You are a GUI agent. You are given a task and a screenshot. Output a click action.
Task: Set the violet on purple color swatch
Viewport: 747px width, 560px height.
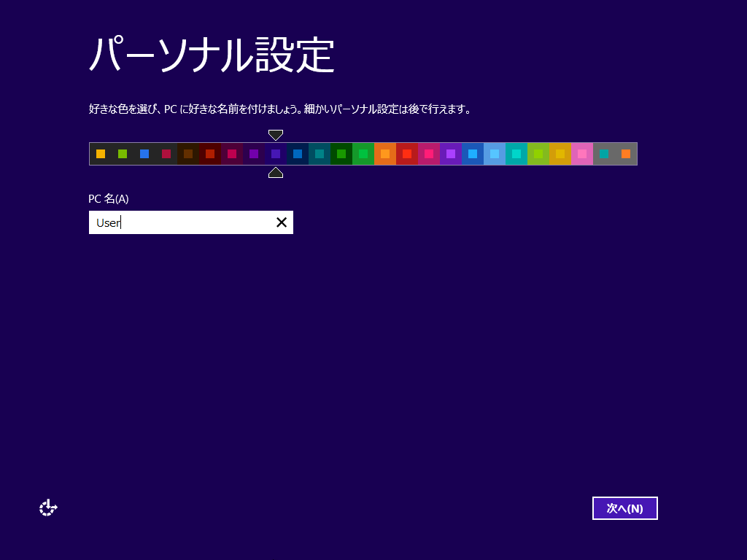tap(451, 154)
